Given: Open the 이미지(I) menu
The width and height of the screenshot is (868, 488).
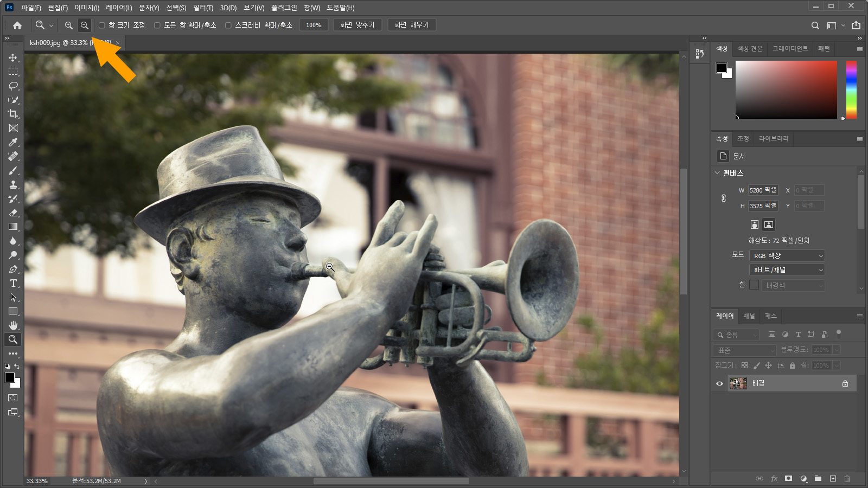Looking at the screenshot, I should click(87, 8).
